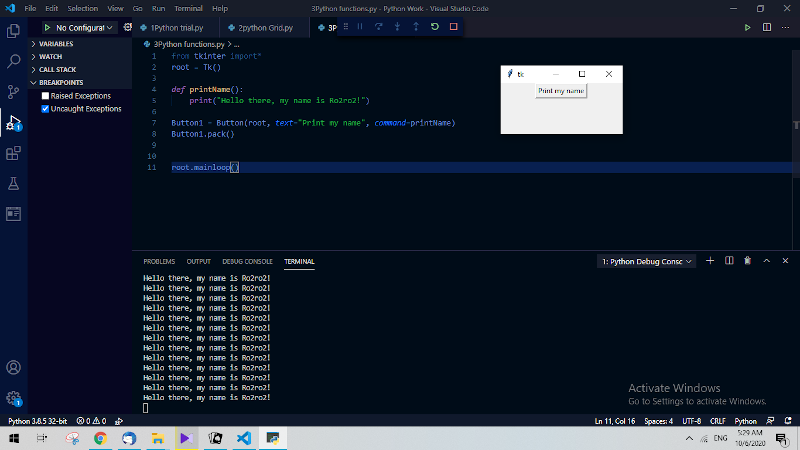
Task: Open the Search view in activity bar
Action: click(13, 61)
